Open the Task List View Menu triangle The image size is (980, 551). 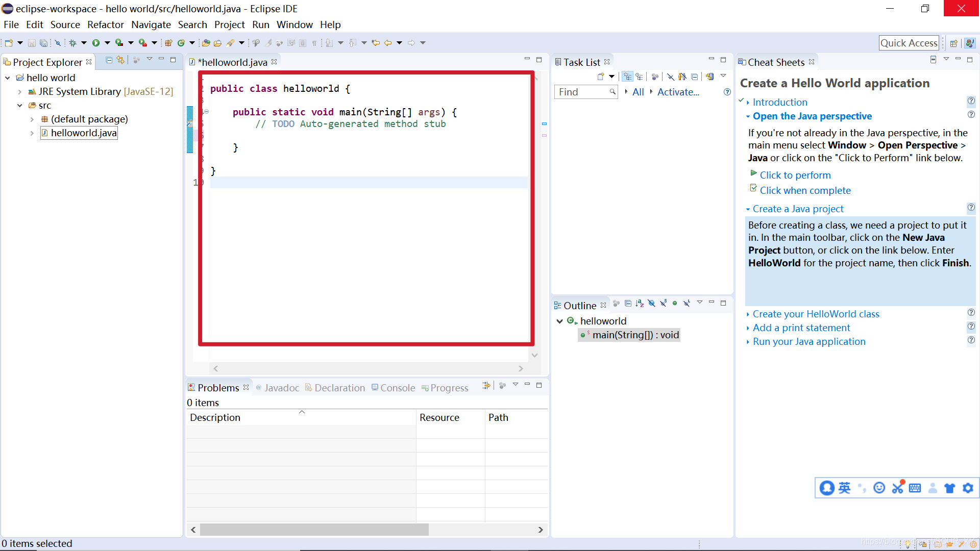click(x=723, y=76)
